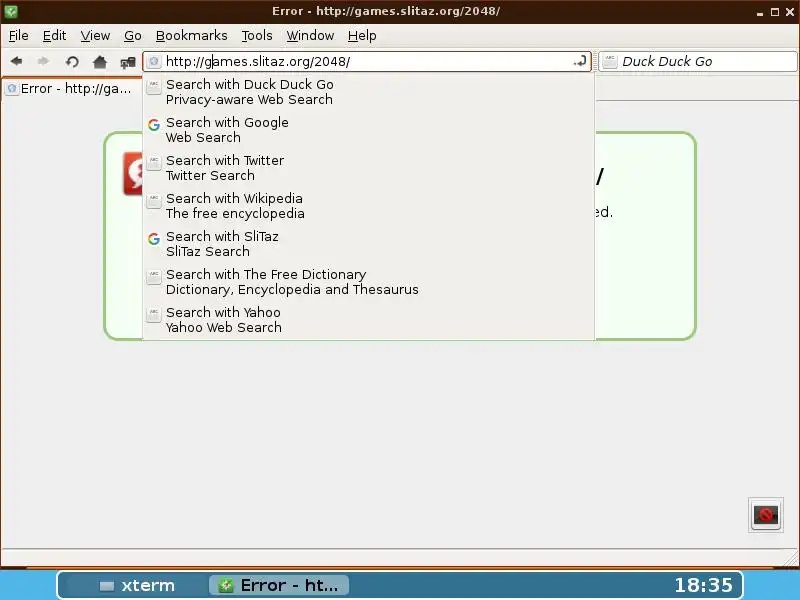This screenshot has width=800, height=600.
Task: Open the Bookmarks menu
Action: coord(191,36)
